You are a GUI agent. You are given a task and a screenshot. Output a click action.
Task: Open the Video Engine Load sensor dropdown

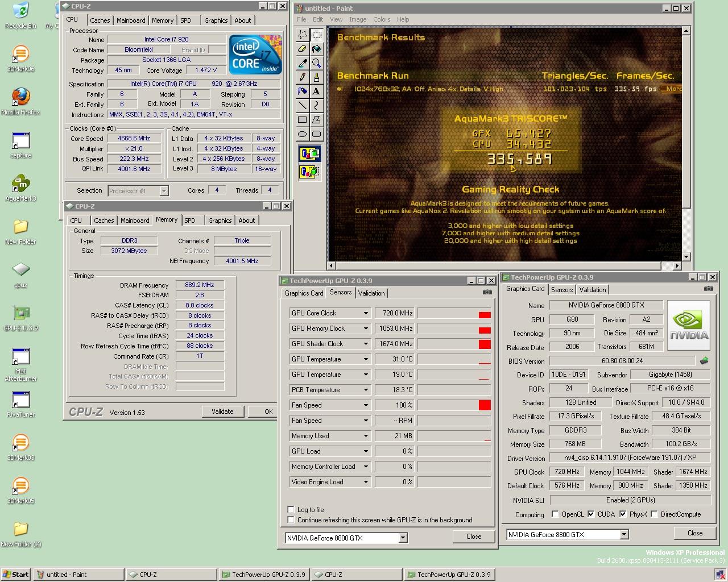pos(366,482)
